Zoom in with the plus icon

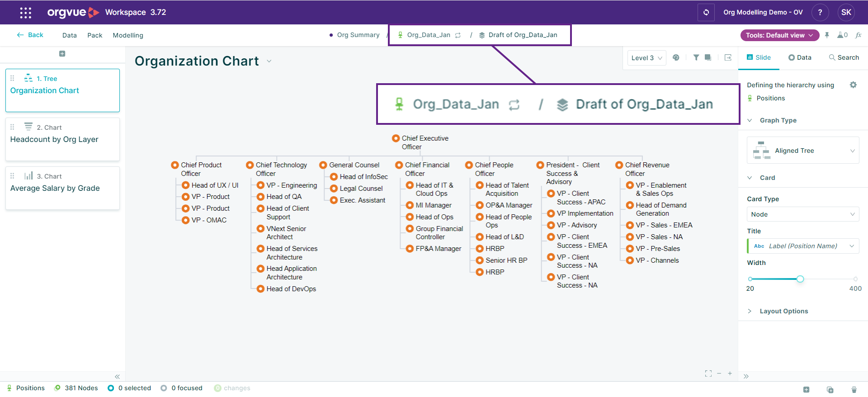(x=730, y=373)
